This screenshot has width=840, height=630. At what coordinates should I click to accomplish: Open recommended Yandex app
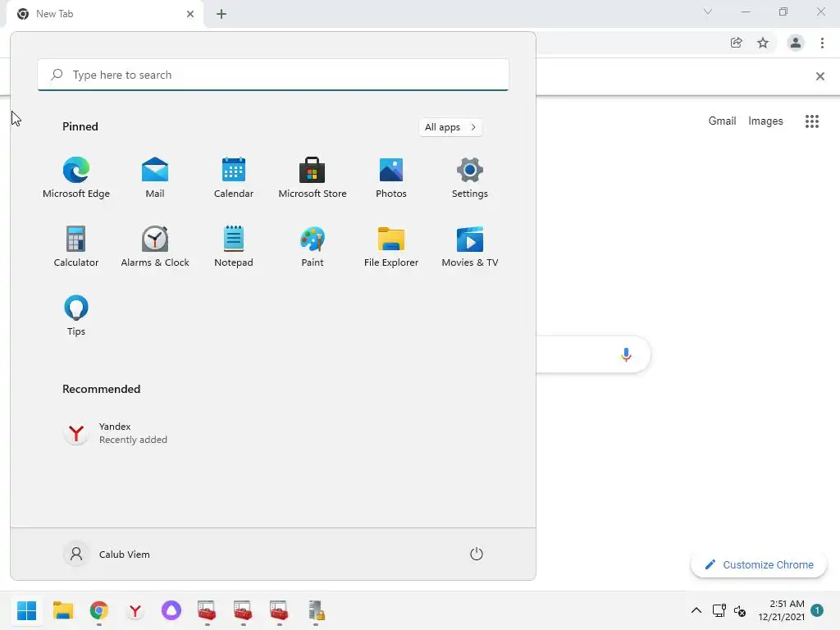pyautogui.click(x=116, y=433)
